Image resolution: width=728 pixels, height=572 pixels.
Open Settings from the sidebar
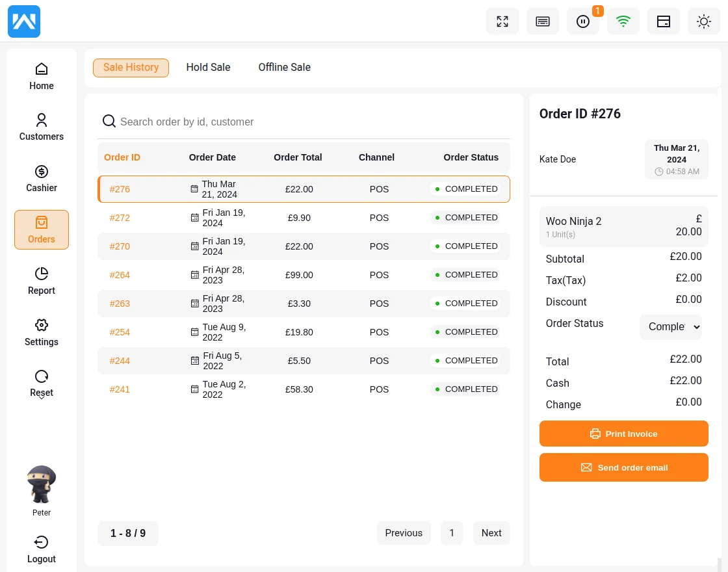pos(42,332)
